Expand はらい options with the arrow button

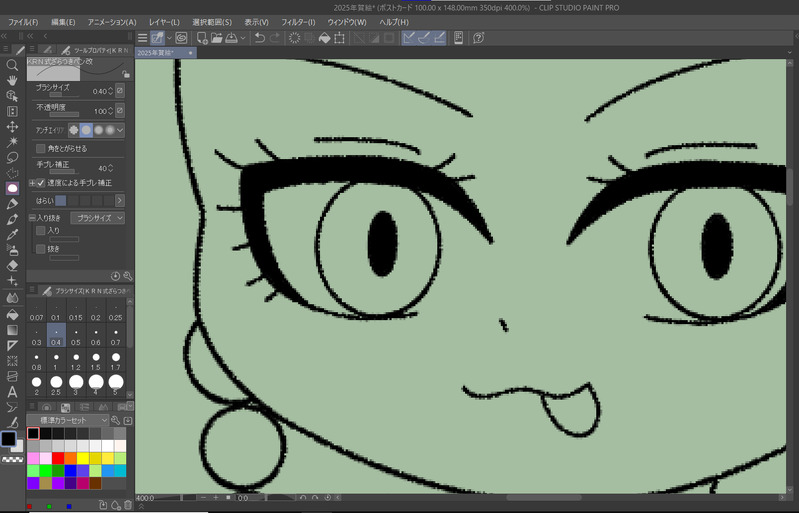tap(120, 201)
